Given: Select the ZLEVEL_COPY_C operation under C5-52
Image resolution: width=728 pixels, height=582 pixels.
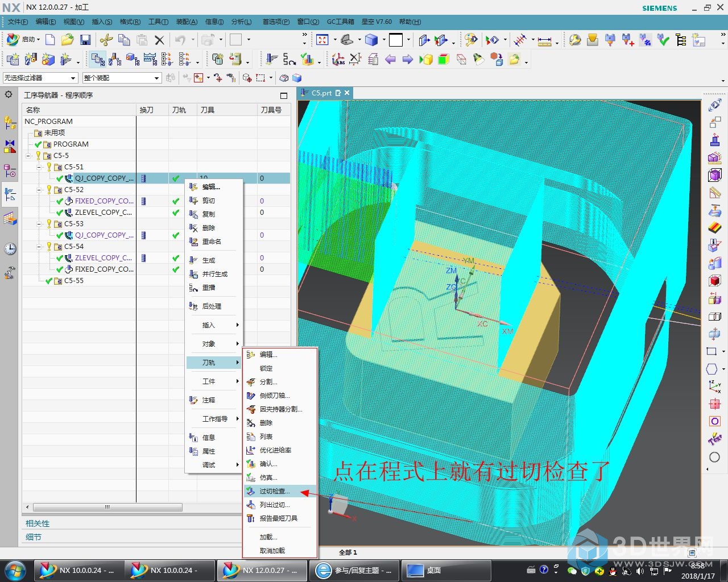Looking at the screenshot, I should coord(103,212).
